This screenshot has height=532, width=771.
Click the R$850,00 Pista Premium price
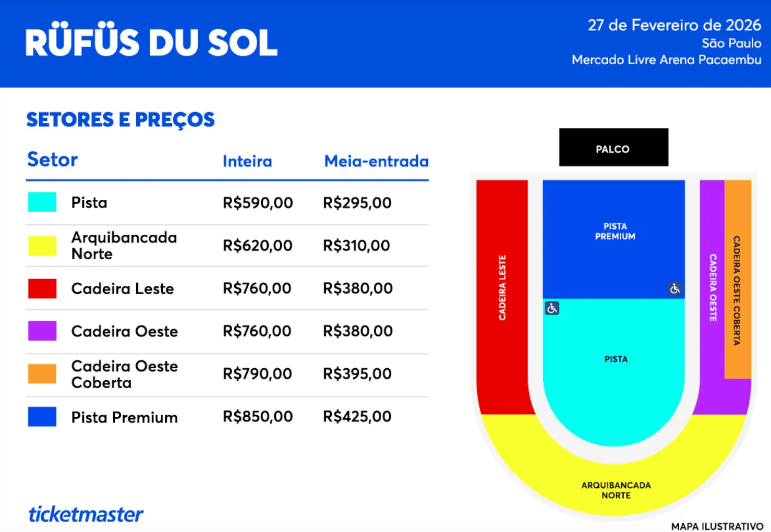point(258,416)
